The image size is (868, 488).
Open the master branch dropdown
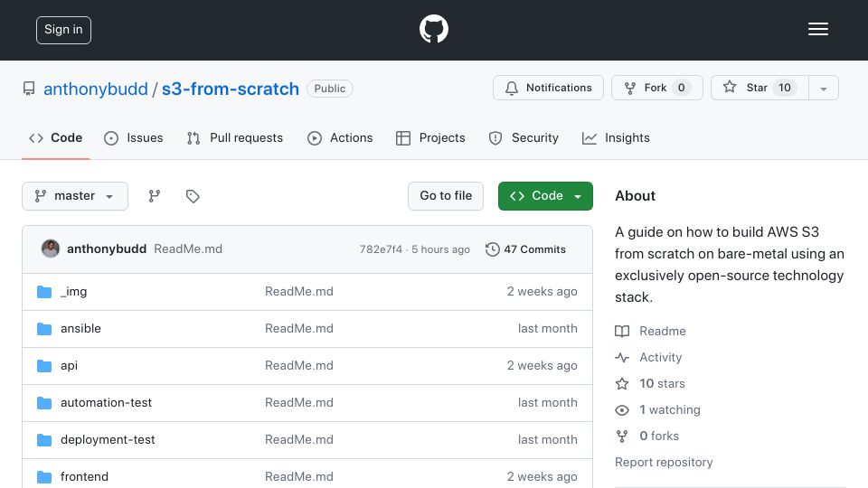(75, 196)
